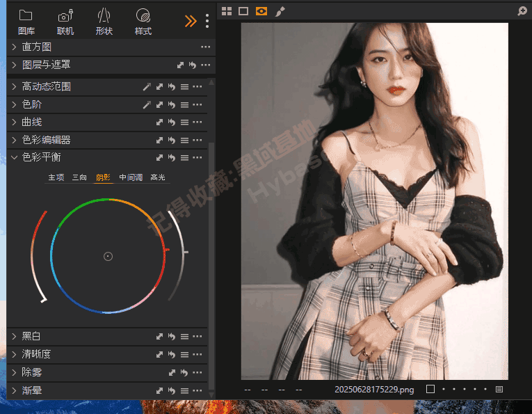Image resolution: width=532 pixels, height=414 pixels.
Task: Collapse the 色彩平衡 panel
Action: point(14,157)
